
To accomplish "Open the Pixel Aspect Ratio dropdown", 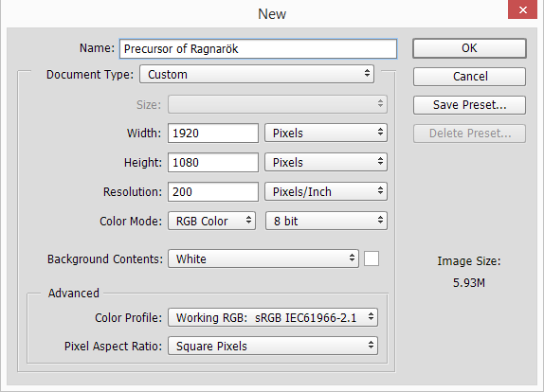I will (x=273, y=346).
